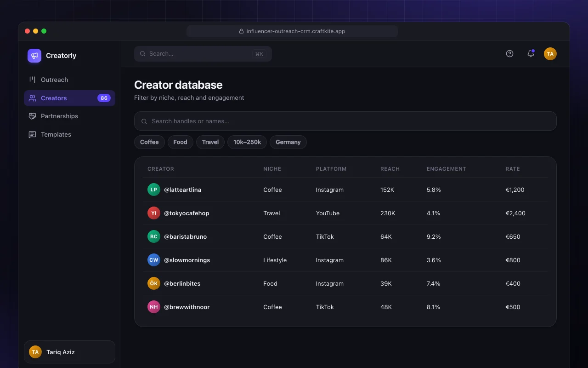Open the @latteartlina creator handle
The width and height of the screenshot is (588, 368).
click(182, 190)
